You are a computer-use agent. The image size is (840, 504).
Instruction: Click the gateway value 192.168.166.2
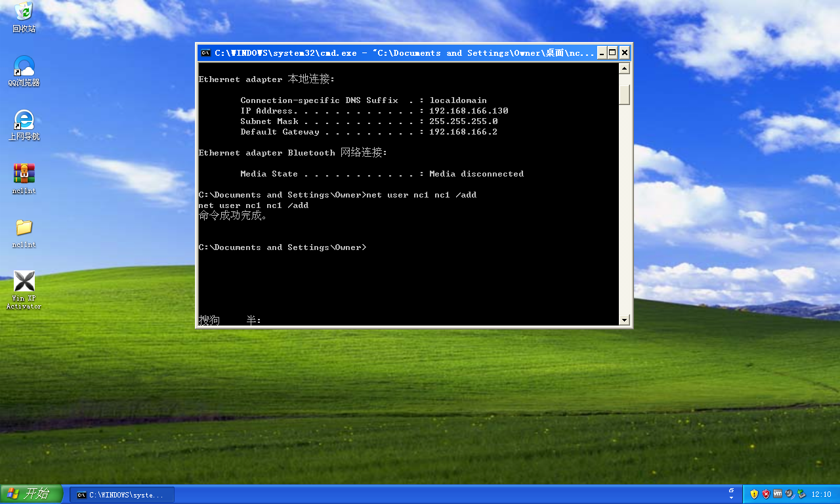(x=463, y=132)
